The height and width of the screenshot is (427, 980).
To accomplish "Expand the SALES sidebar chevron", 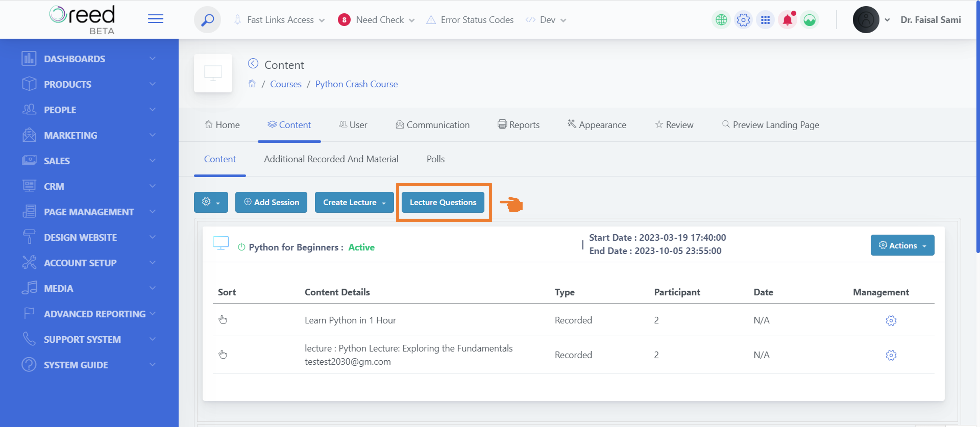I will [153, 161].
